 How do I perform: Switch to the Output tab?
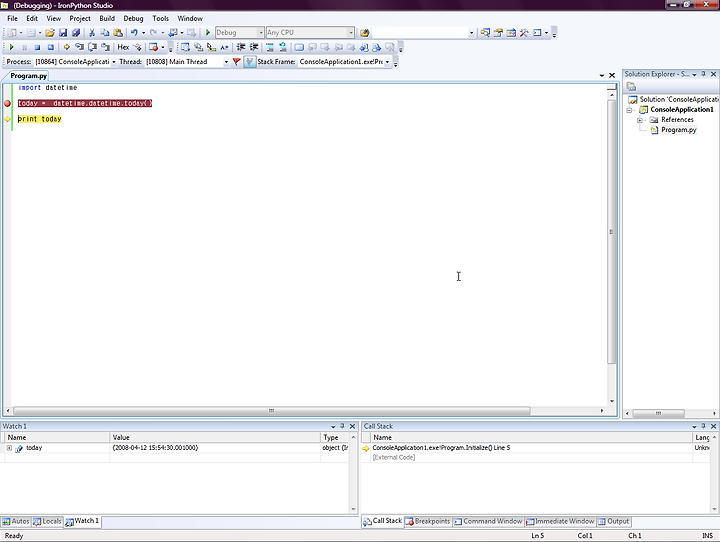(613, 521)
